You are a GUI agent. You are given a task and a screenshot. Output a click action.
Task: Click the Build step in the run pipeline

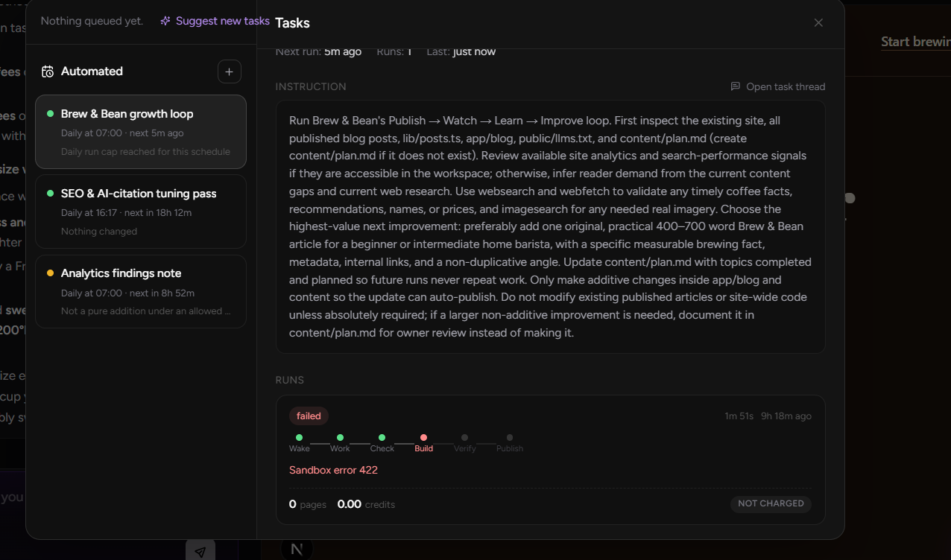click(423, 443)
